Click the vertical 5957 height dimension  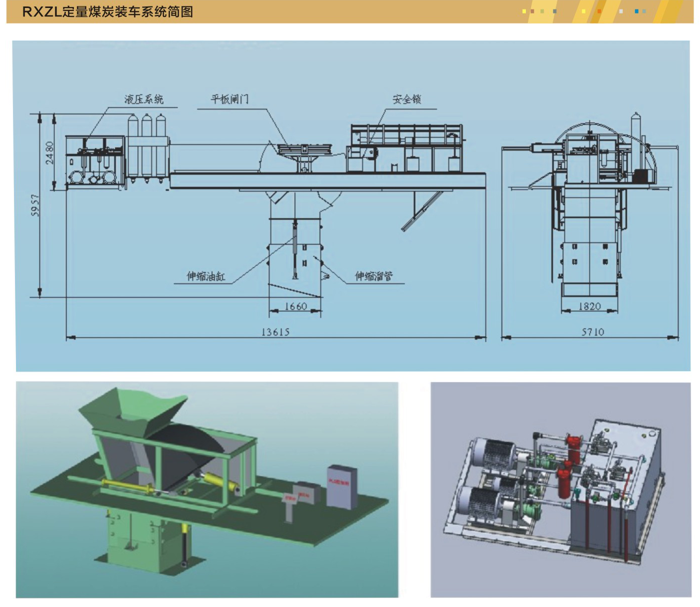click(35, 205)
